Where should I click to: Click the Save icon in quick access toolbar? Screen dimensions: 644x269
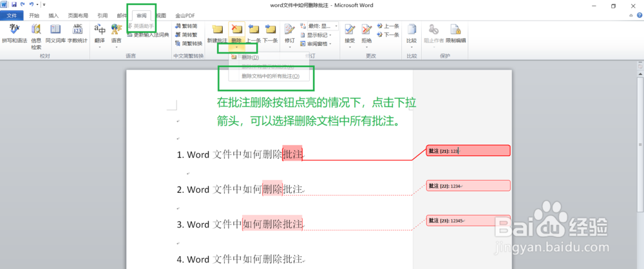pos(14,5)
